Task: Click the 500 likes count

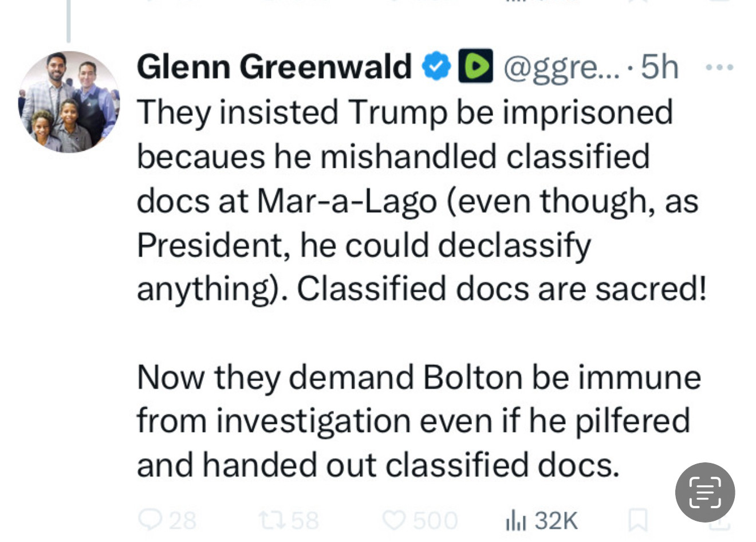Action: tap(436, 521)
